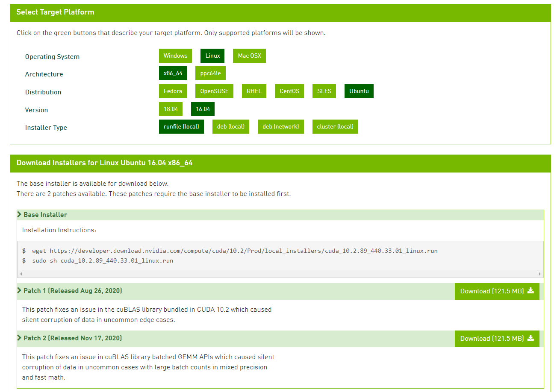Image resolution: width=560 pixels, height=392 pixels.
Task: Select the Windows operating system
Action: (175, 56)
